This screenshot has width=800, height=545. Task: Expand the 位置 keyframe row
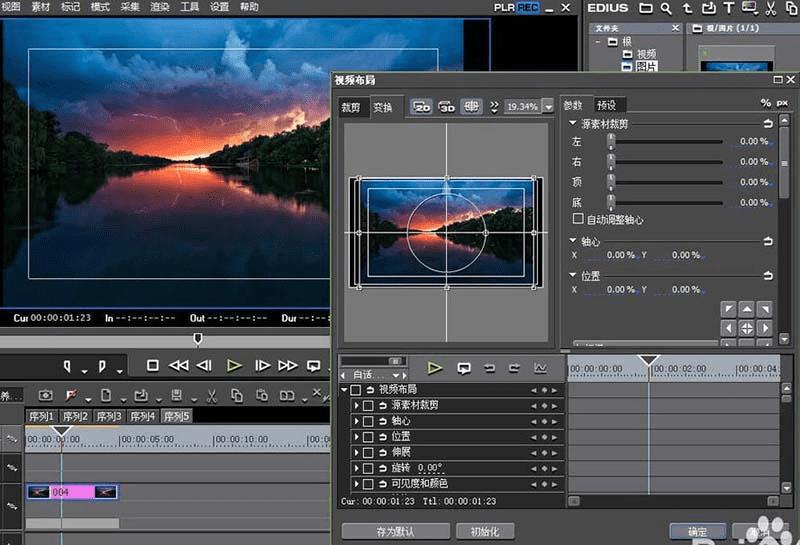point(356,437)
